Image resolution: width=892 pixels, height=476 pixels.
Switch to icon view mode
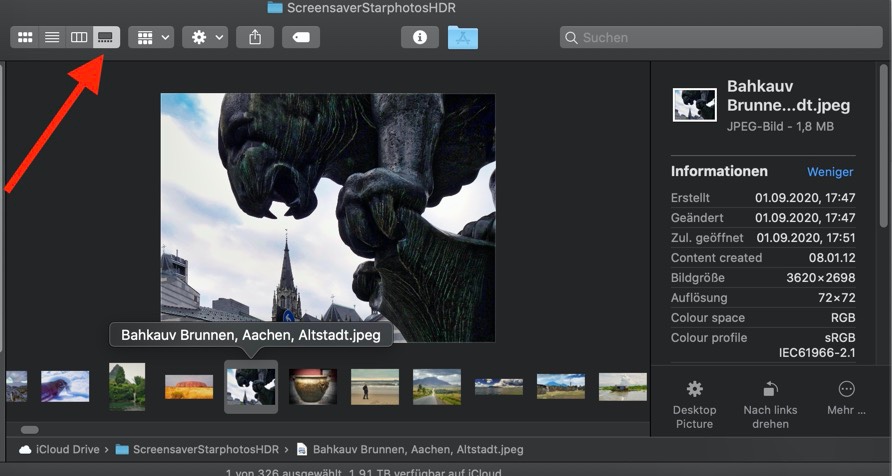pyautogui.click(x=25, y=37)
